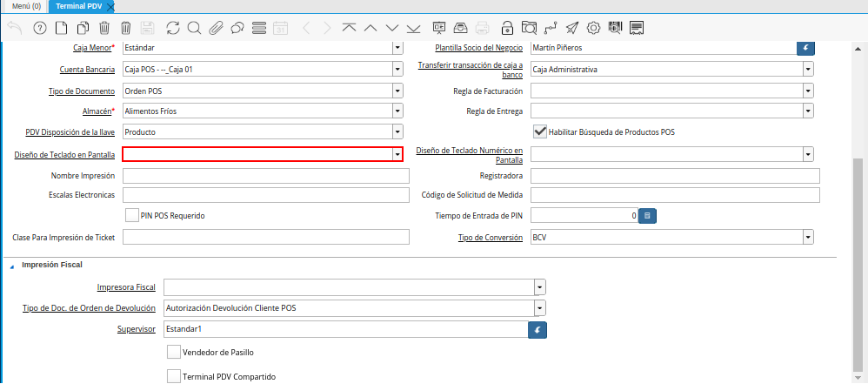Open Attachments with the paperclip icon
Viewport: 868px width, 384px height.
tap(216, 28)
